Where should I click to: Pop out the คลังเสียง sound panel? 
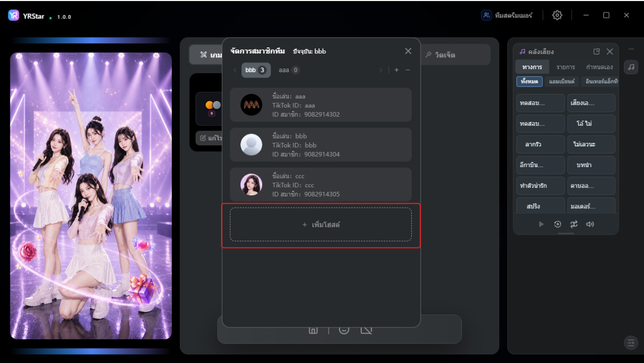click(597, 52)
